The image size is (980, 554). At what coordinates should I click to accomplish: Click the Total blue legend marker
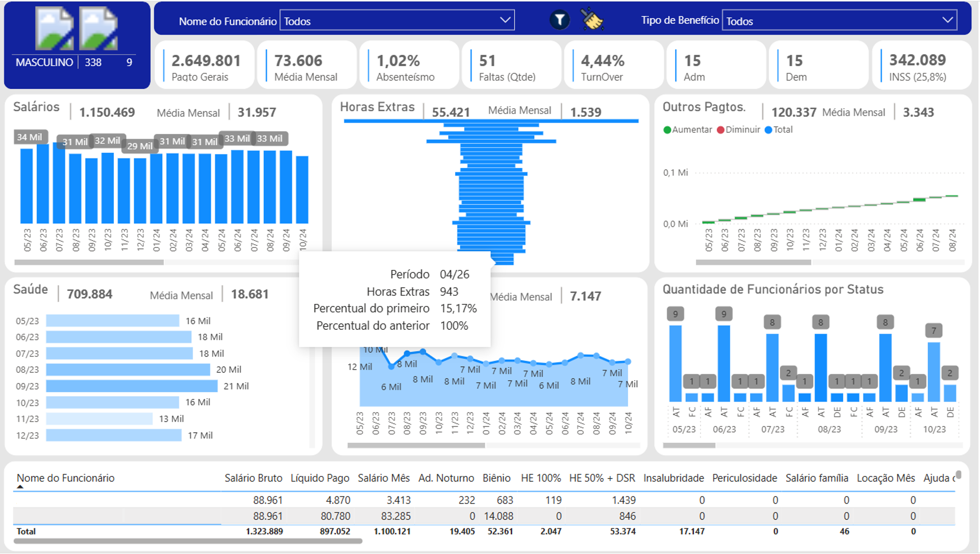click(x=768, y=130)
